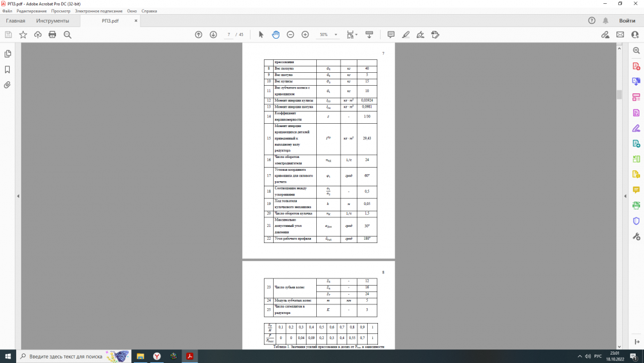
Task: Open attachments paperclip panel
Action: (x=7, y=85)
